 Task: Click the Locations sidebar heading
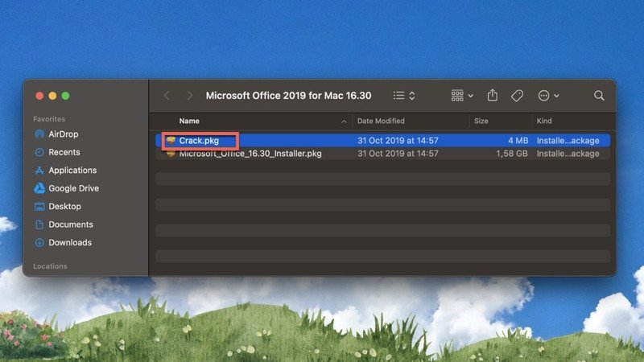click(50, 266)
